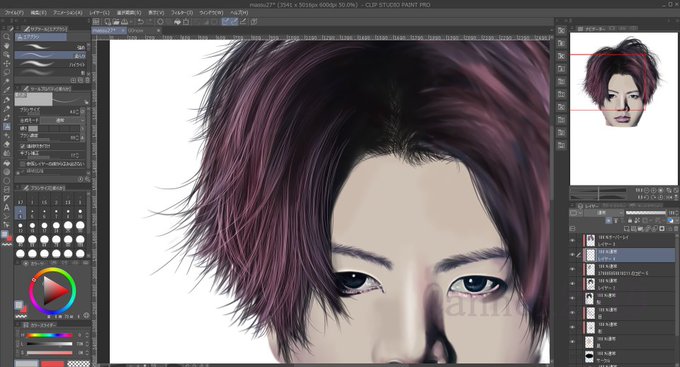The width and height of the screenshot is (680, 367).
Task: Check the reference layer checkbox in Tool Property
Action: pos(23,164)
